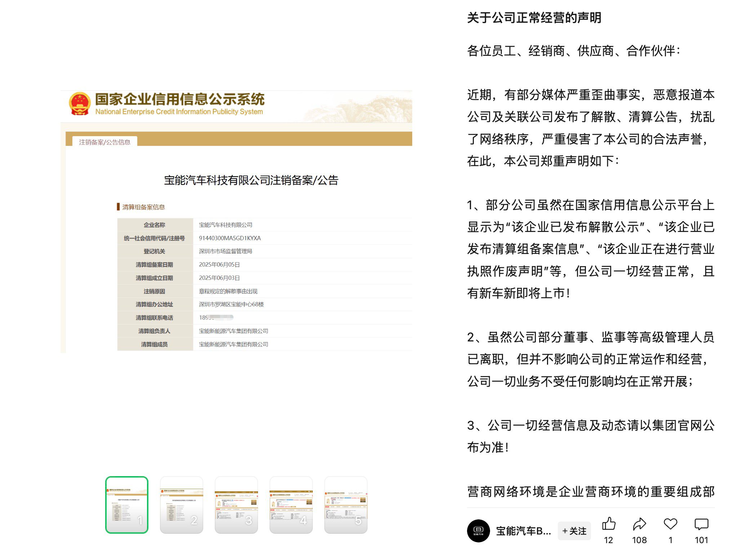Image resolution: width=756 pixels, height=546 pixels.
Task: Click the share count 108
Action: (x=639, y=540)
